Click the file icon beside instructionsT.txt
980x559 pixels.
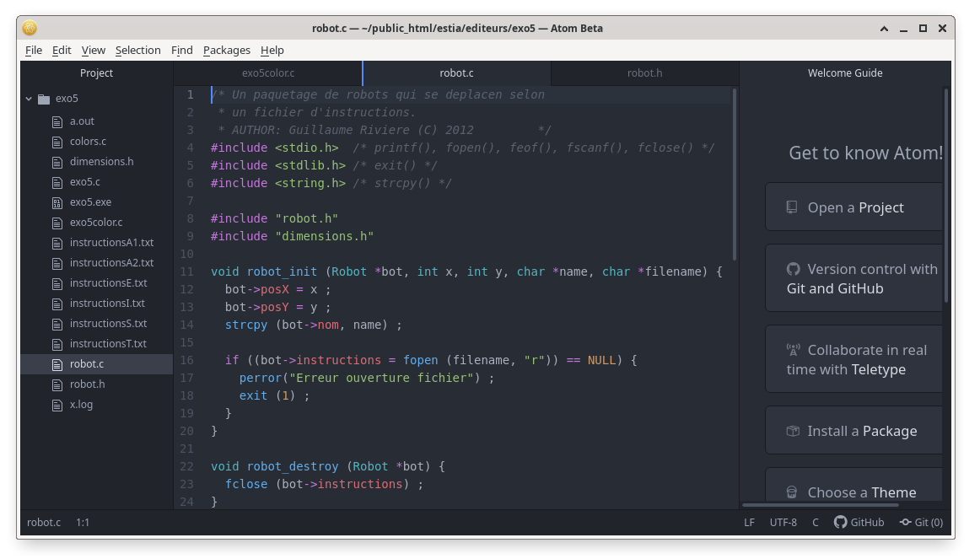[x=57, y=344]
